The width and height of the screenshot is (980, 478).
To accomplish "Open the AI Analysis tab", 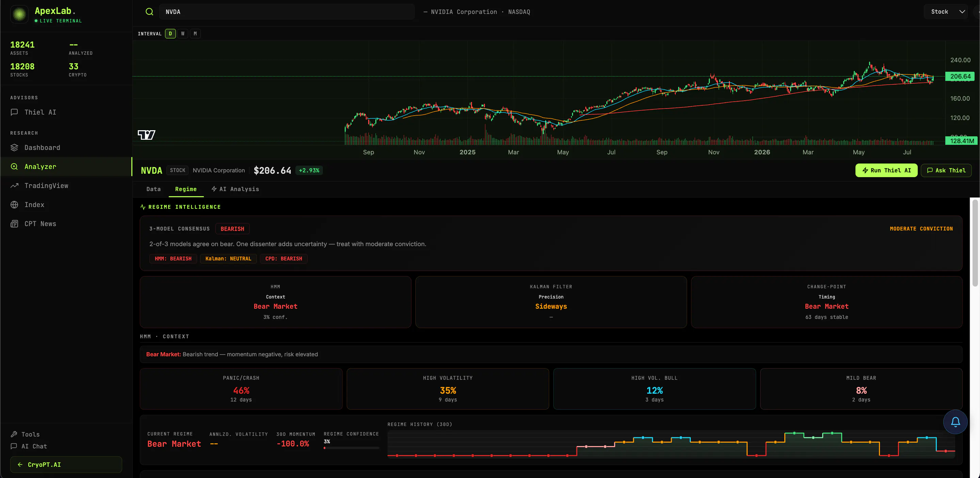I will [235, 189].
